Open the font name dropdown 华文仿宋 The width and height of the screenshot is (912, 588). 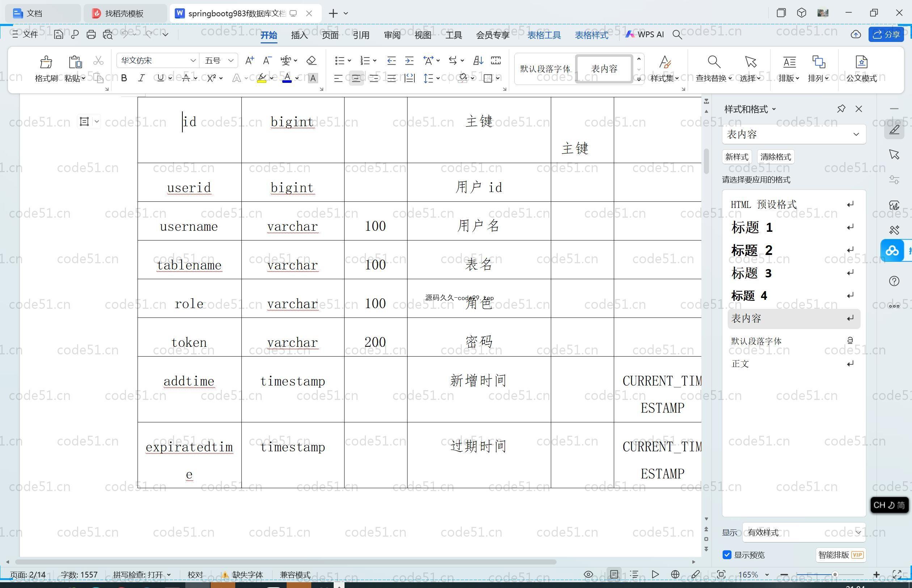[x=193, y=60]
